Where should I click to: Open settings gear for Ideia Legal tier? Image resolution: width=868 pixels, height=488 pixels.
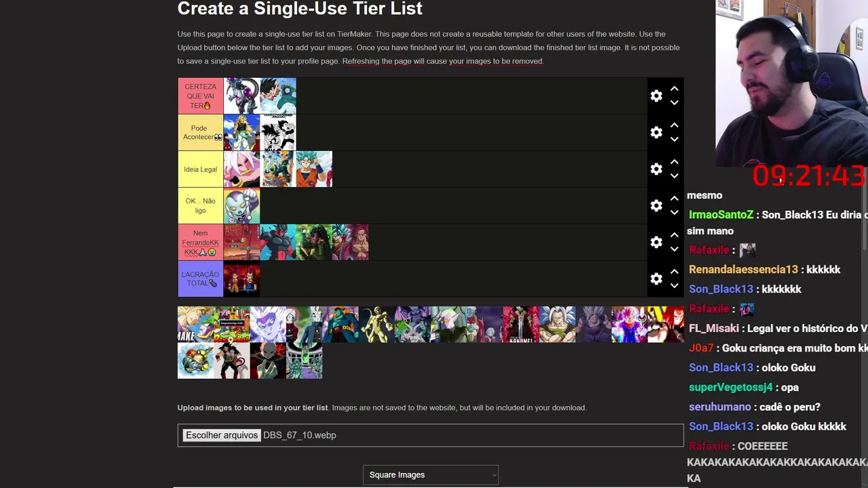(656, 169)
